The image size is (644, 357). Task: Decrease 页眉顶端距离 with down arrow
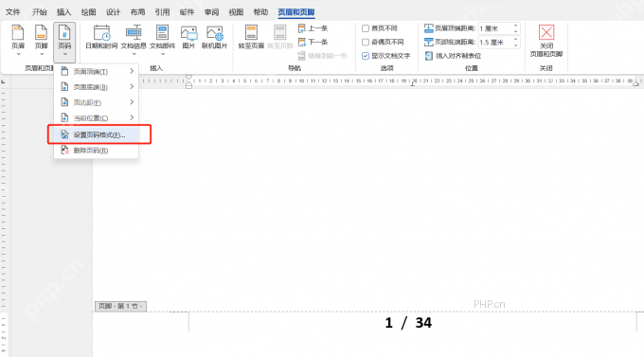coord(516,31)
